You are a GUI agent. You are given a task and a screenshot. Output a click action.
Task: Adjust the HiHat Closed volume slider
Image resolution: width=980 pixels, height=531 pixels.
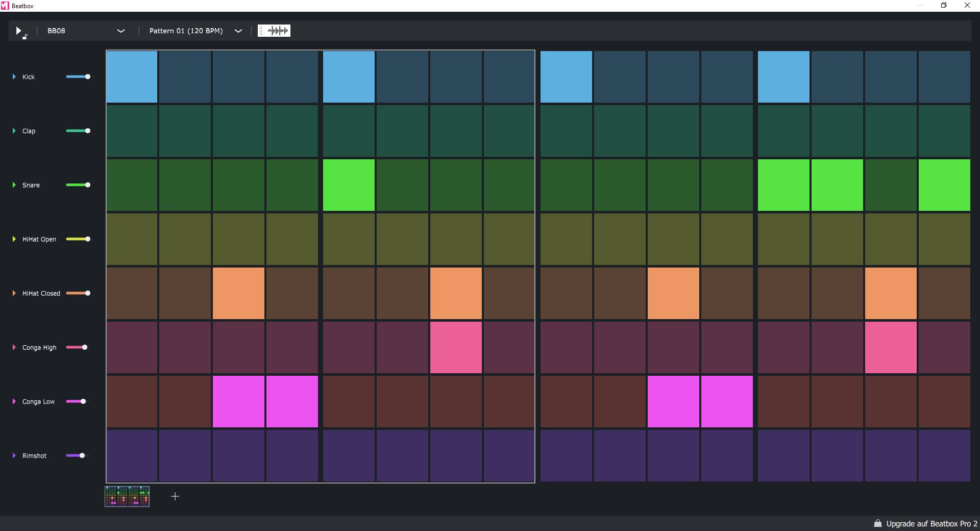(x=78, y=293)
